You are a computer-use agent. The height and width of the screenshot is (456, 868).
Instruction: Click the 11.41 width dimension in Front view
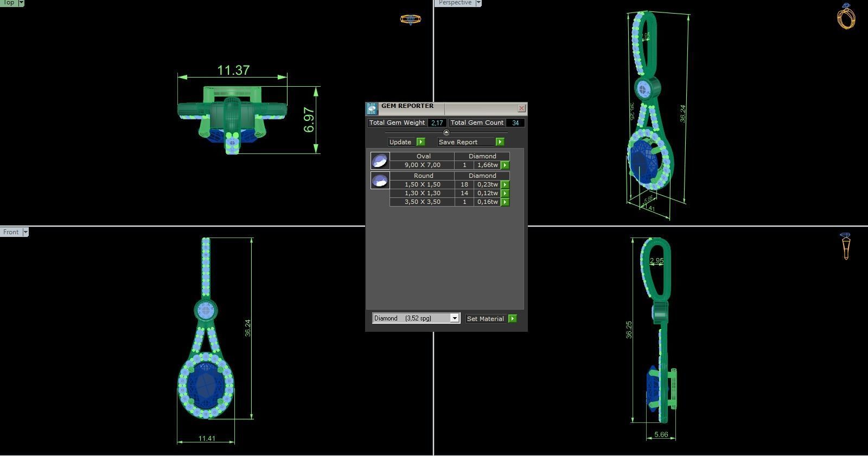207,439
